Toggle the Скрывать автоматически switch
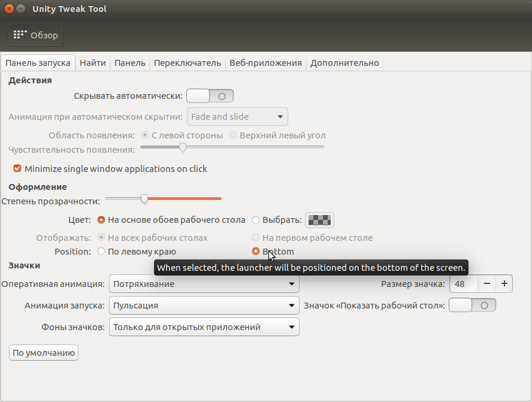This screenshot has width=532, height=402. [x=210, y=96]
